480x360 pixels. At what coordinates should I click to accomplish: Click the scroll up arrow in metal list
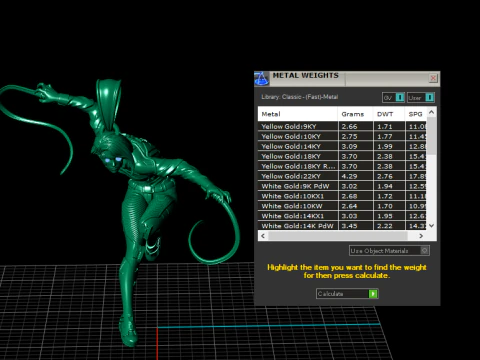point(431,112)
